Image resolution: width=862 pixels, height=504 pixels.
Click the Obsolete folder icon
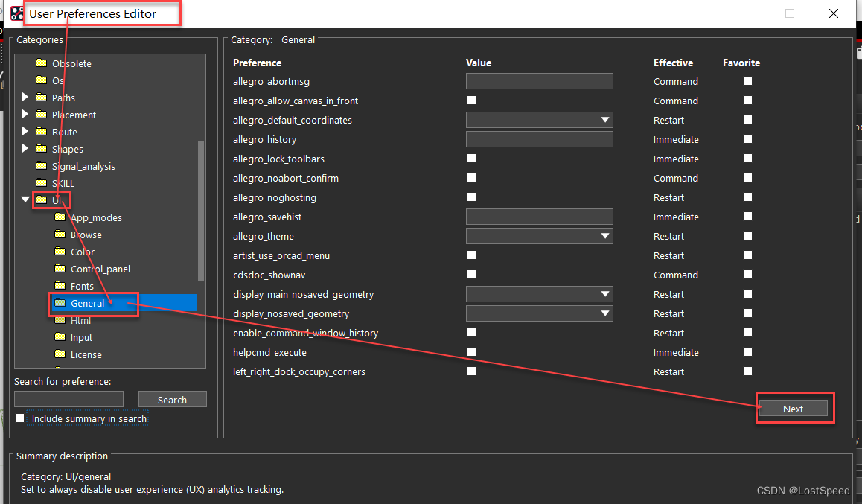41,64
